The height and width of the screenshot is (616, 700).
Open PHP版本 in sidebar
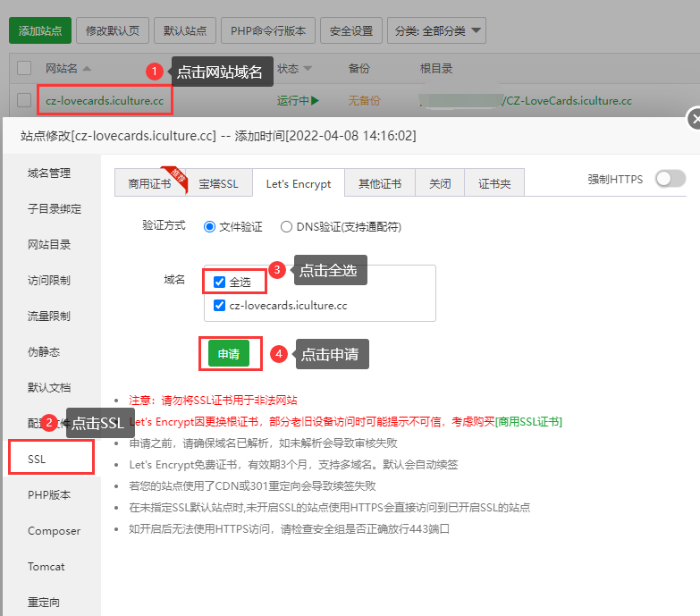49,494
